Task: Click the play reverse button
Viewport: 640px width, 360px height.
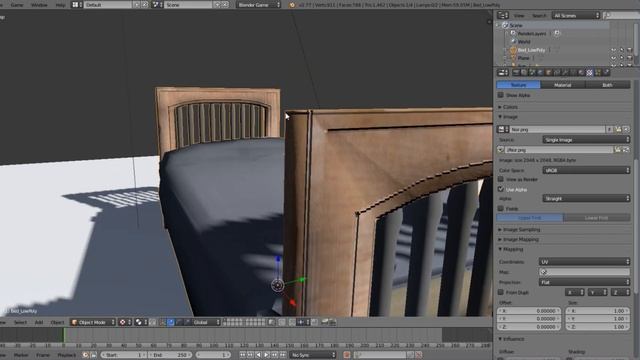Action: [x=258, y=355]
